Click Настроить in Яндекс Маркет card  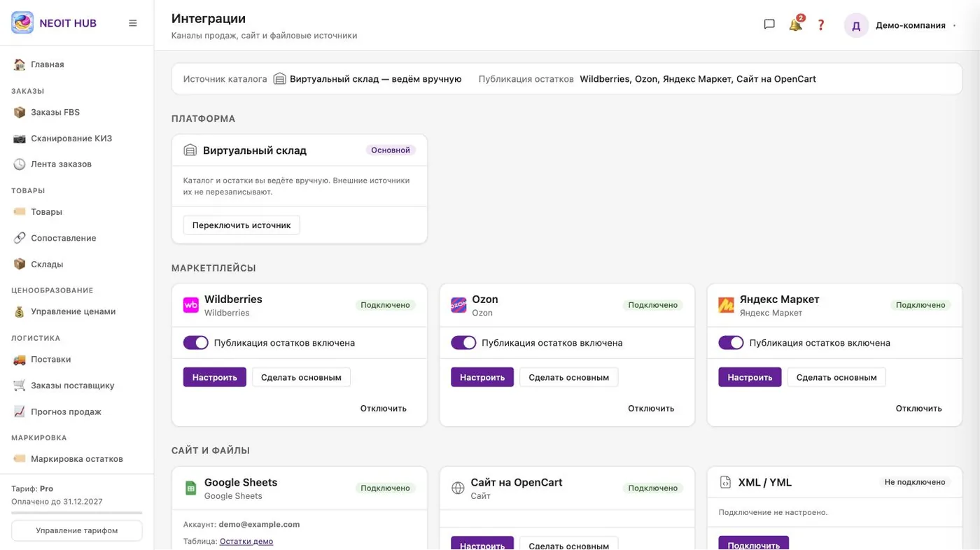750,377
